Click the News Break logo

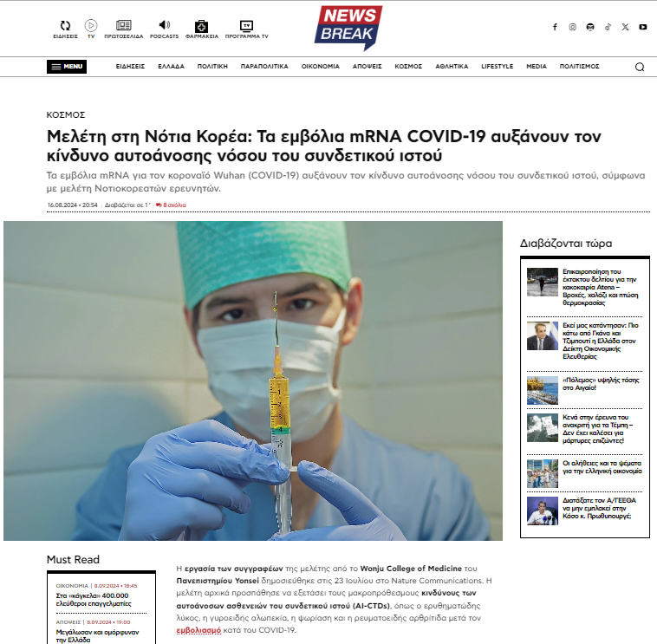pyautogui.click(x=348, y=28)
